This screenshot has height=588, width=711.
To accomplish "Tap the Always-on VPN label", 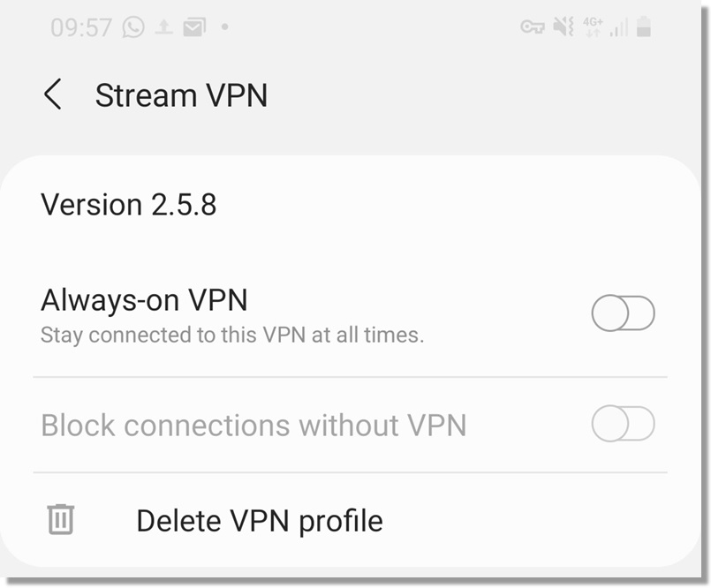I will point(144,300).
